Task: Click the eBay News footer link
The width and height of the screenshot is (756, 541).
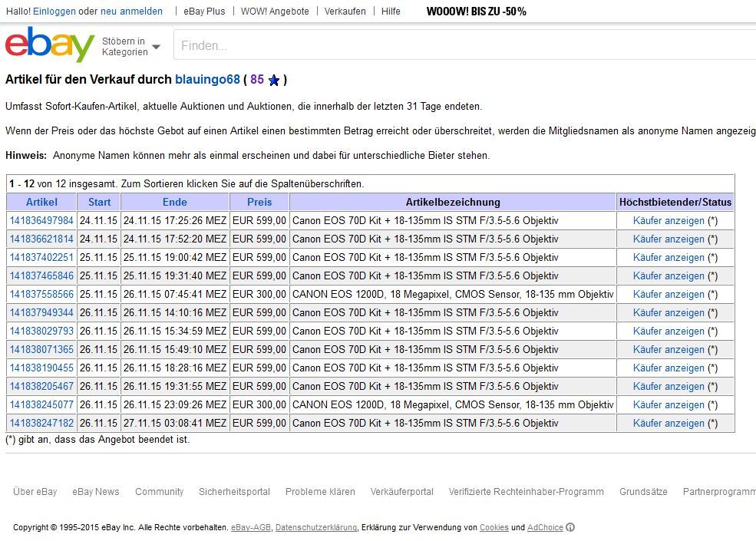Action: 95,491
